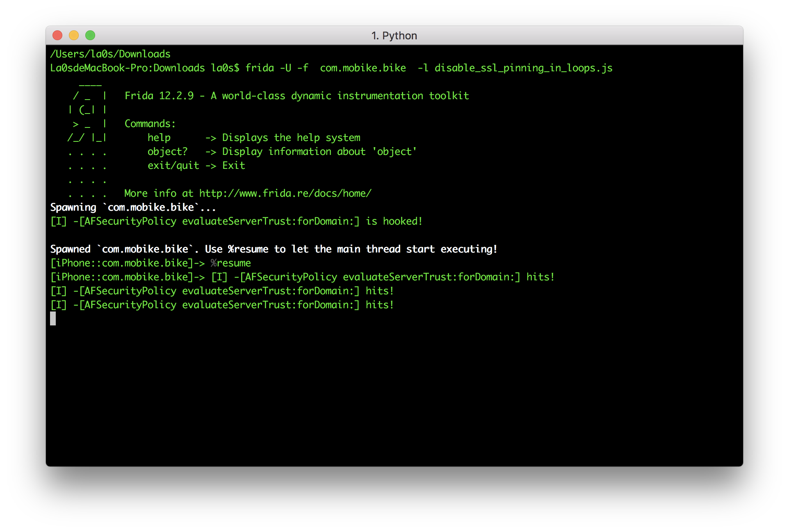This screenshot has width=789, height=532.
Task: Click the red close window button
Action: coord(57,36)
